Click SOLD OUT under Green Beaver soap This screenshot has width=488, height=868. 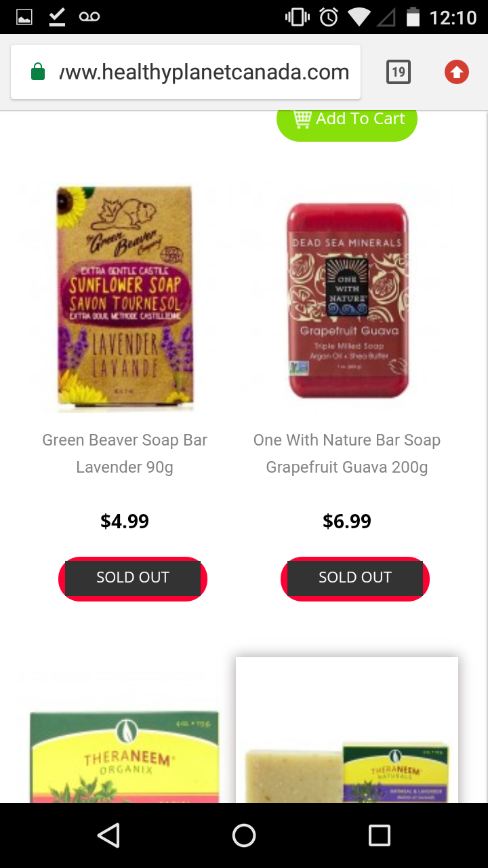coord(133,578)
